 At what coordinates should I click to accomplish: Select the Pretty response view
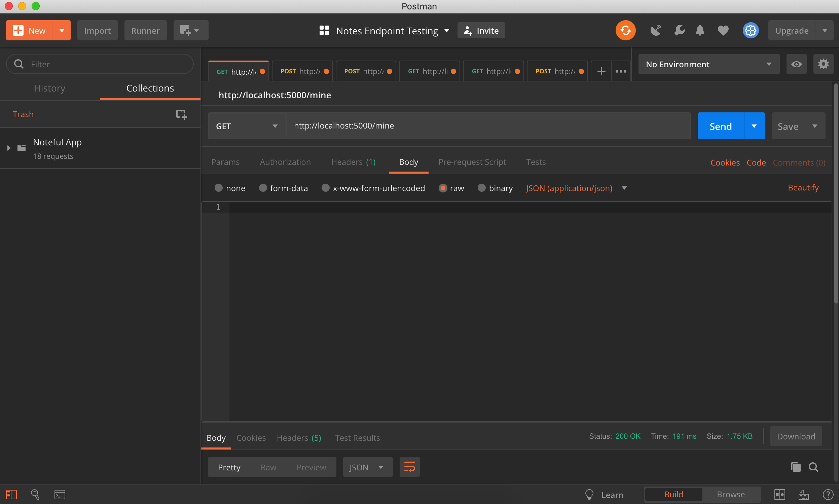coord(229,467)
